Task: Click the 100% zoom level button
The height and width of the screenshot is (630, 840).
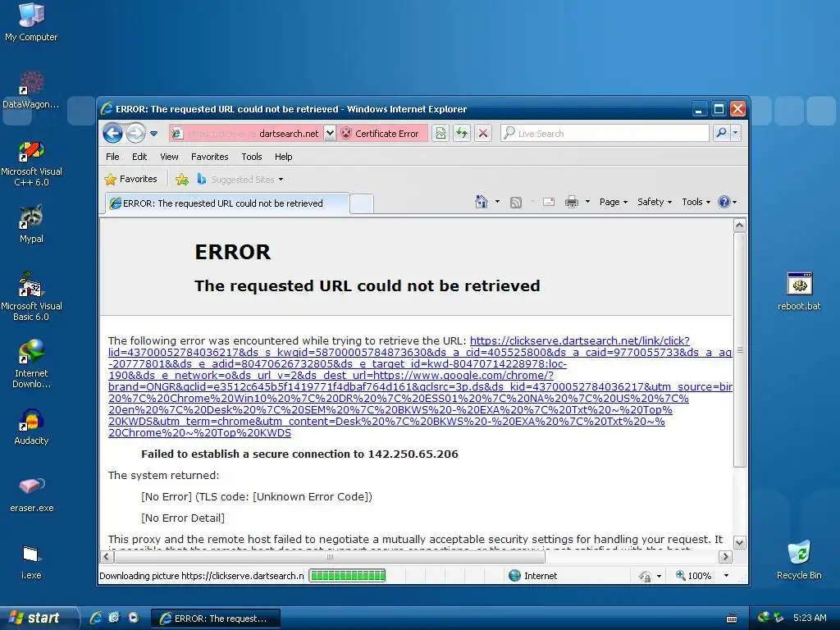Action: [694, 575]
